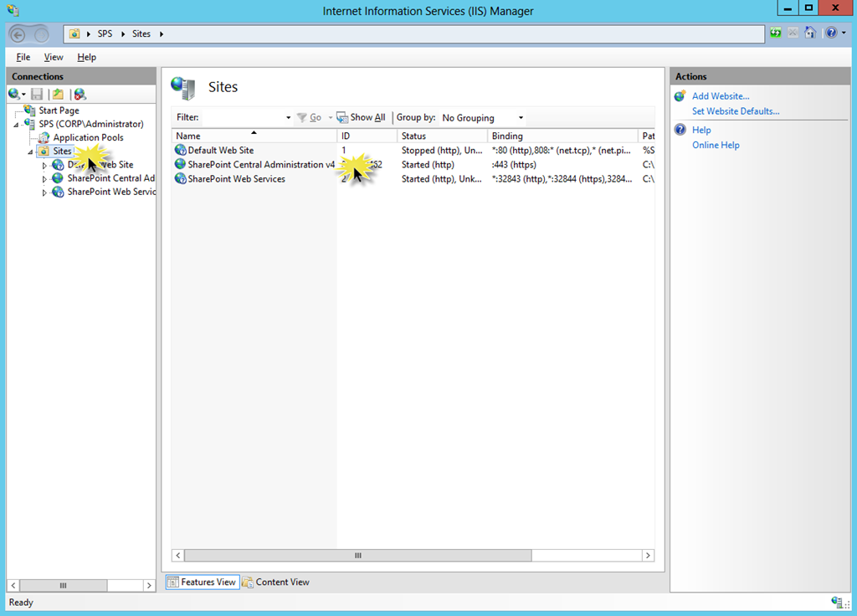
Task: Select SharePoint Web Servic node in the tree
Action: [x=111, y=192]
